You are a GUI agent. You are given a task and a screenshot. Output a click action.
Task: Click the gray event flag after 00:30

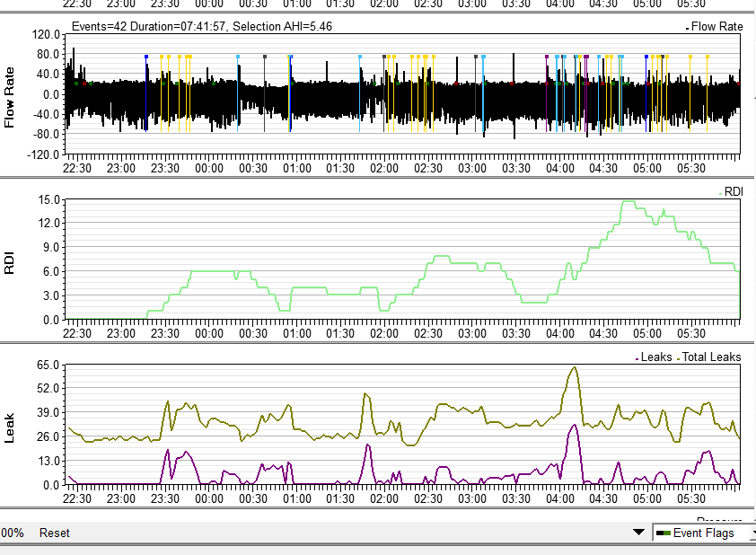tap(265, 57)
